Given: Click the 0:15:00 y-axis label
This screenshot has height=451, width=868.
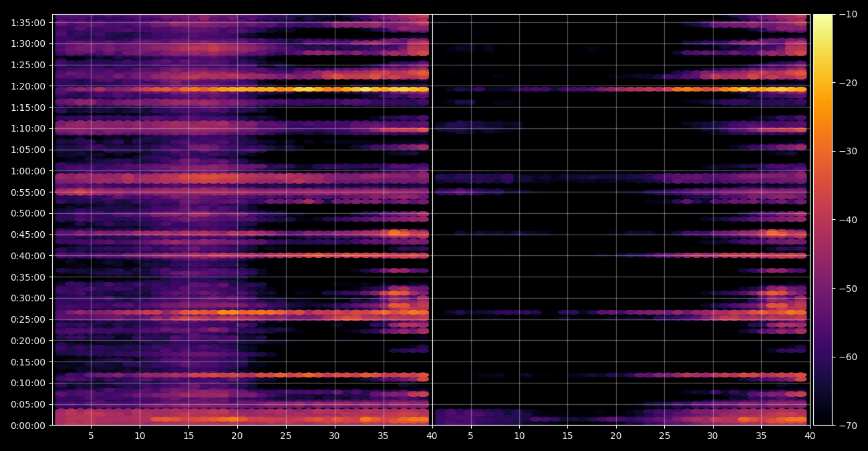Looking at the screenshot, I should click(28, 362).
